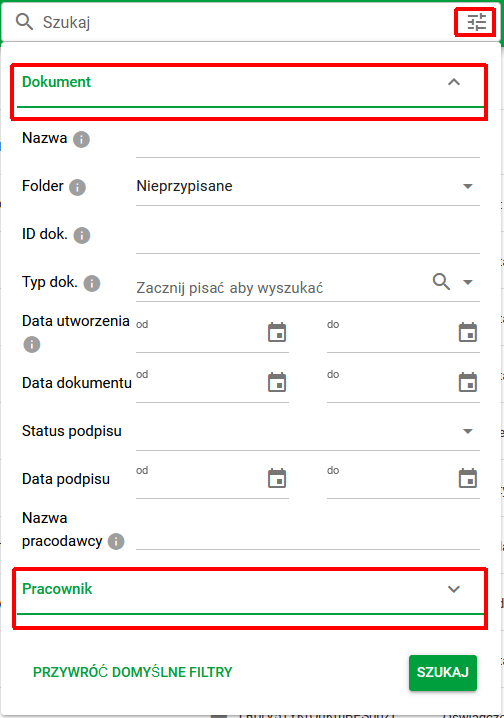Open calendar for Data podpisu 'do'
The width and height of the screenshot is (504, 718).
pos(468,479)
